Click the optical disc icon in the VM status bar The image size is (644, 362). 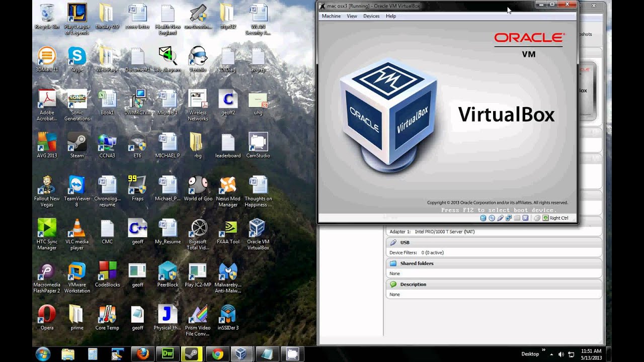tap(492, 218)
